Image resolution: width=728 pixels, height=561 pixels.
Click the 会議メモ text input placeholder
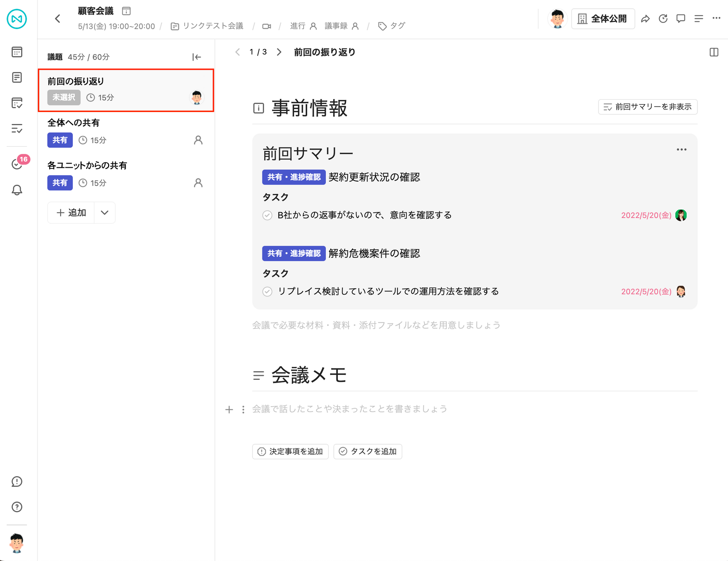click(350, 409)
